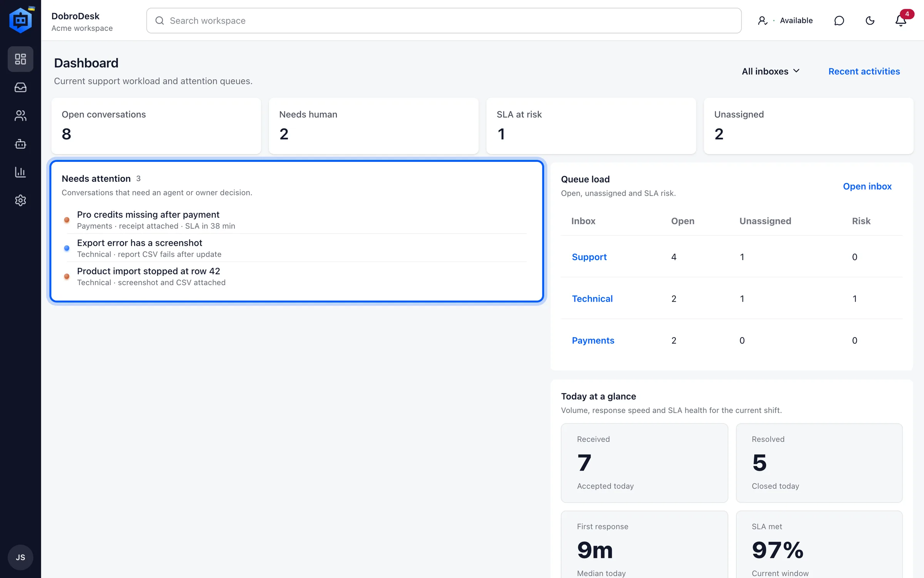
Task: Open the Payments inbox link
Action: tap(593, 340)
